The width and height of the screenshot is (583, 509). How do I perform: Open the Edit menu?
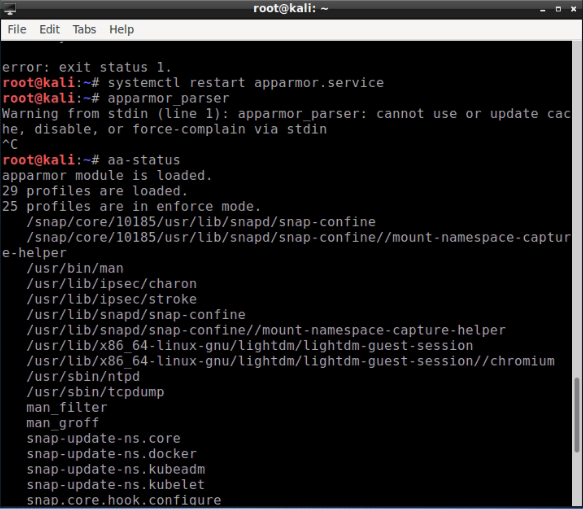(49, 29)
